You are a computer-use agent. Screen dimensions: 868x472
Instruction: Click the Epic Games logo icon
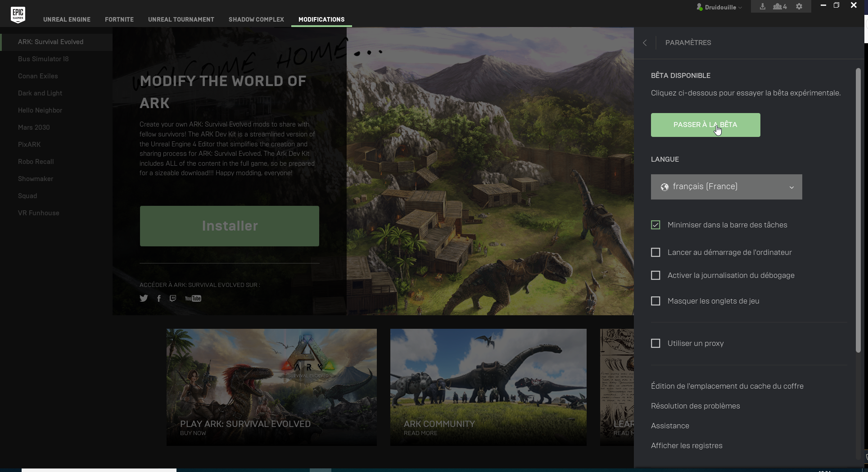point(18,14)
